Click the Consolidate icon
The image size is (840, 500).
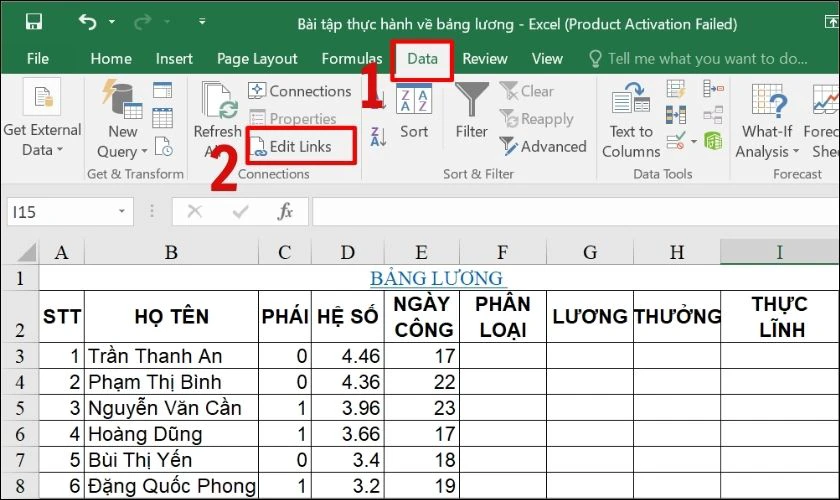click(x=714, y=88)
